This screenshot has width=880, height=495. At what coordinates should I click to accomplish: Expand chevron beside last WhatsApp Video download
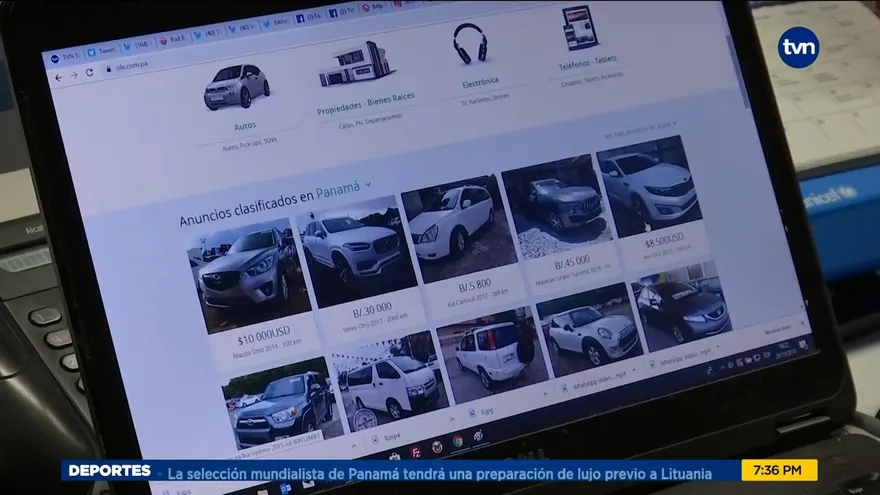[718, 347]
